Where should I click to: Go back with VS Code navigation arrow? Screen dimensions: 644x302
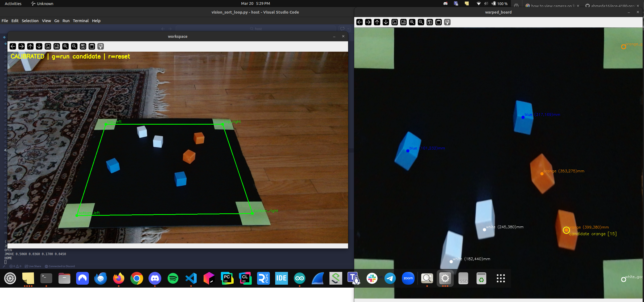pos(163,29)
